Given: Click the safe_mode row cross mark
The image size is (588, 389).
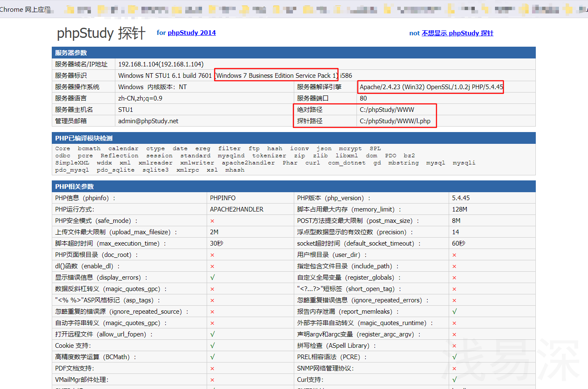Looking at the screenshot, I should click(x=213, y=221).
